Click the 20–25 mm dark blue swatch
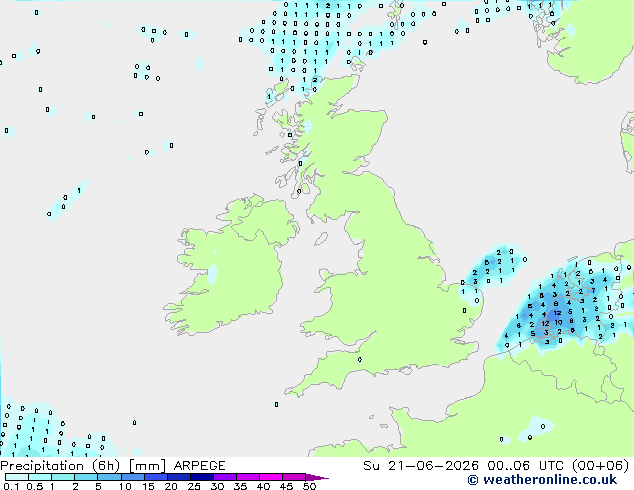The height and width of the screenshot is (490, 634). coord(179,477)
